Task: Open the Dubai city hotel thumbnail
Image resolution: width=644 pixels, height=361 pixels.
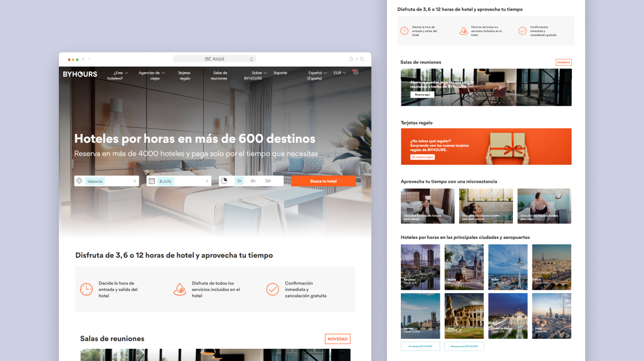Action: pos(551,316)
